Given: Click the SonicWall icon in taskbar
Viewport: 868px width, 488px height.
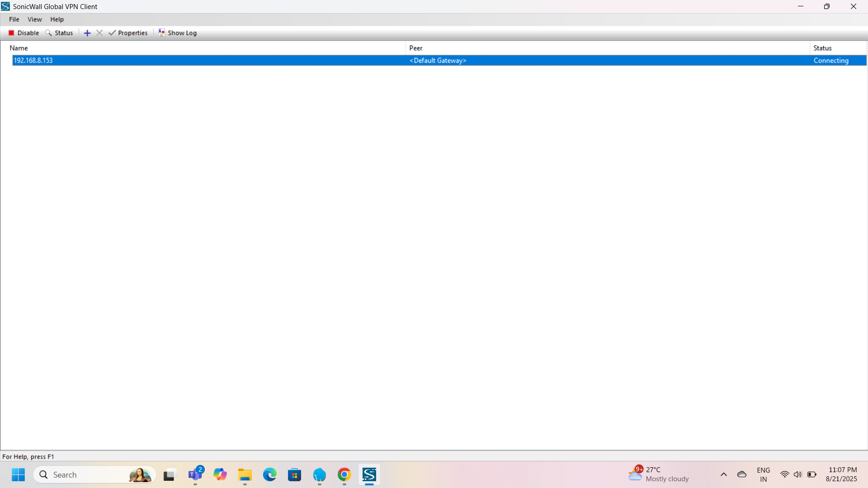Looking at the screenshot, I should coord(369,475).
